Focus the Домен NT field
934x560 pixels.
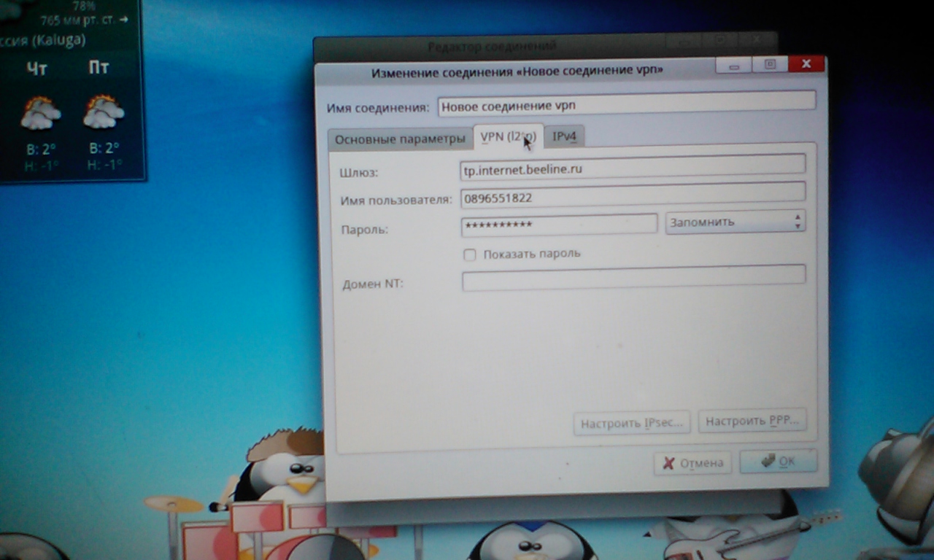point(633,277)
